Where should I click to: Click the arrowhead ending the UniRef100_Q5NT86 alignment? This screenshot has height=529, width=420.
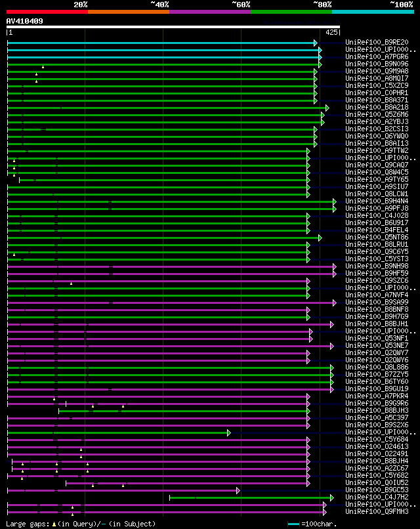tap(320, 238)
